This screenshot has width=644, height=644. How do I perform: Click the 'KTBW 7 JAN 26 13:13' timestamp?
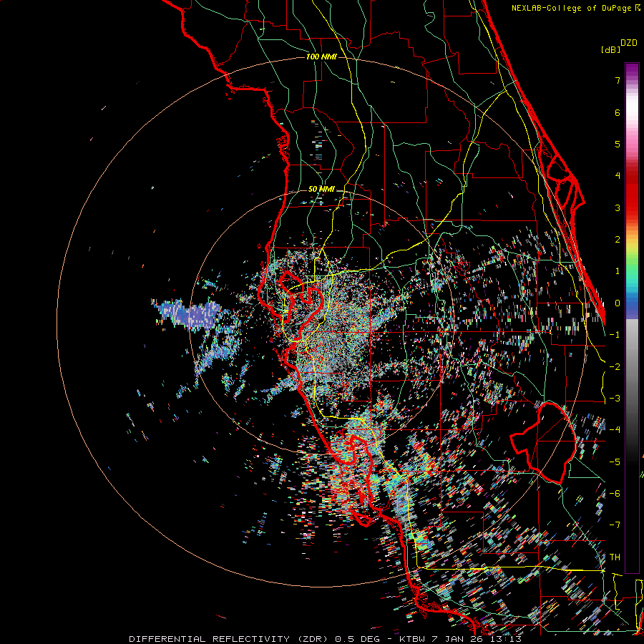[460, 639]
